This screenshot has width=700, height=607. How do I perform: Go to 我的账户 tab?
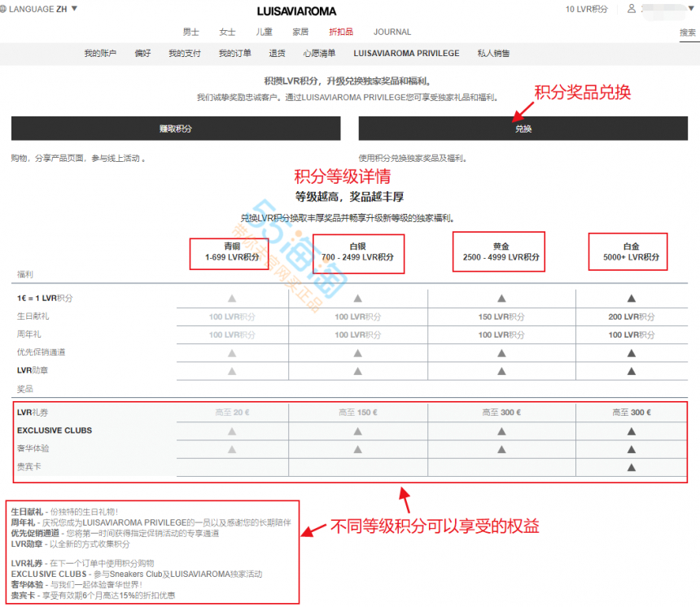[x=100, y=54]
